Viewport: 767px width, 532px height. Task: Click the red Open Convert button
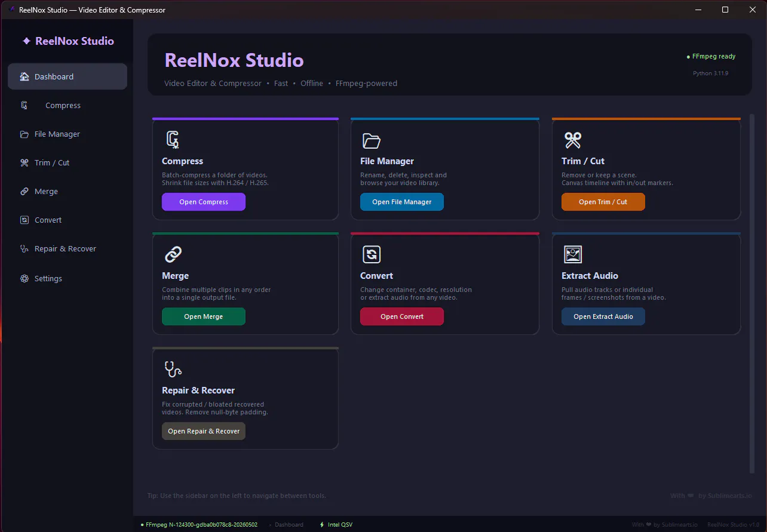tap(402, 316)
